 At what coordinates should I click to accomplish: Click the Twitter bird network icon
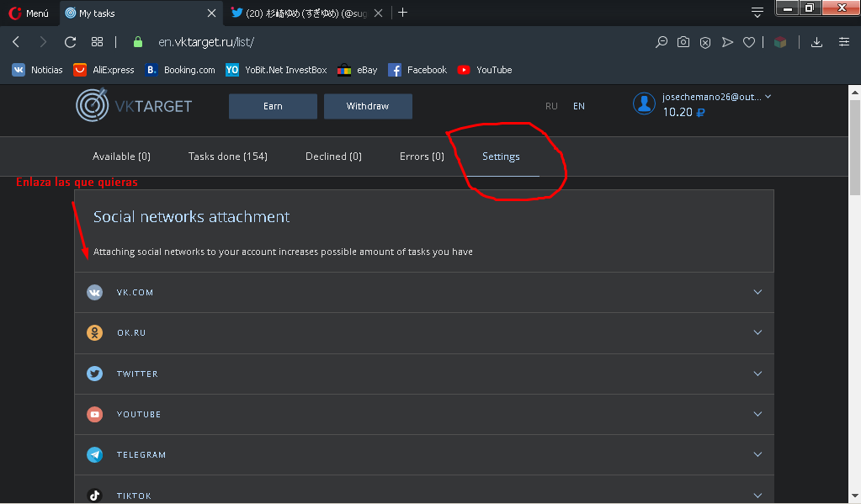coord(94,374)
